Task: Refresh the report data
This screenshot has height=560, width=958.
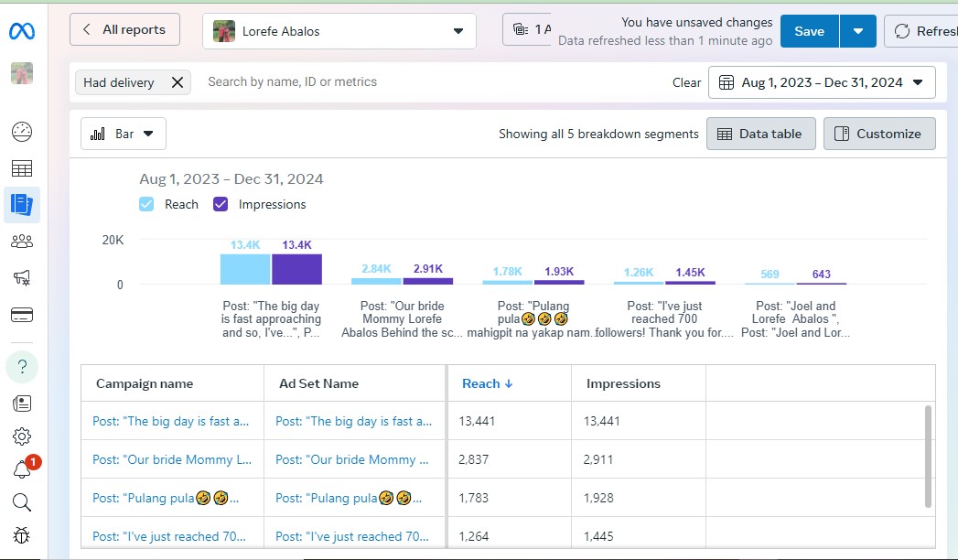Action: point(921,31)
